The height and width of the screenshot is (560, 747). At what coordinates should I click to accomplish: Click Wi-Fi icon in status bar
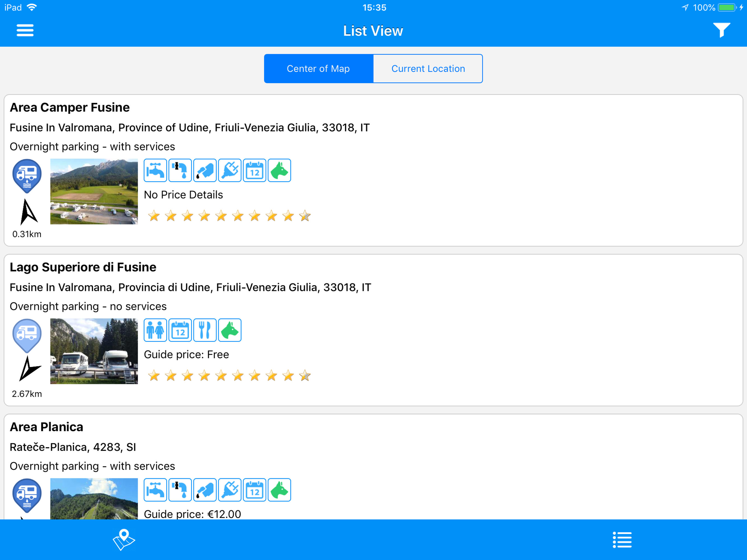click(x=32, y=7)
